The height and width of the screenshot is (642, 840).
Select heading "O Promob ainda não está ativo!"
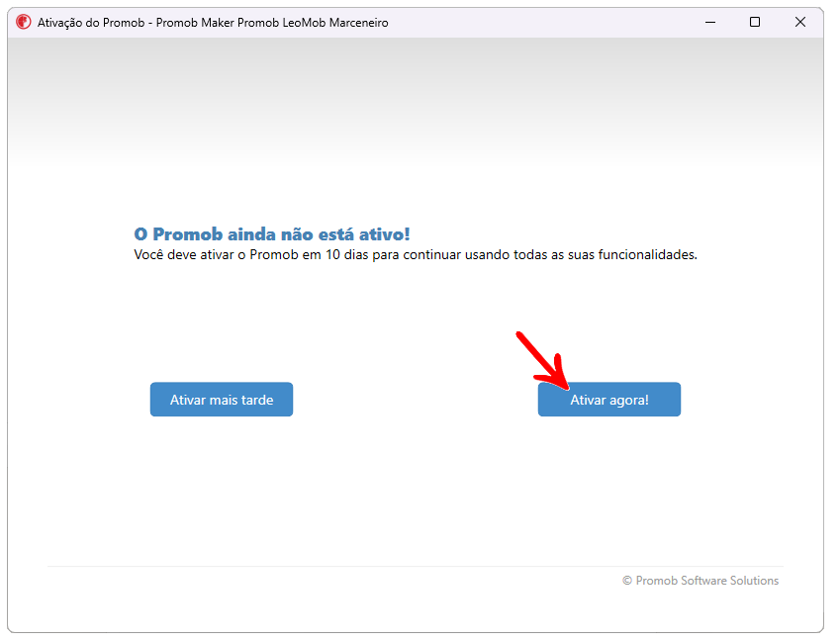[x=272, y=234]
